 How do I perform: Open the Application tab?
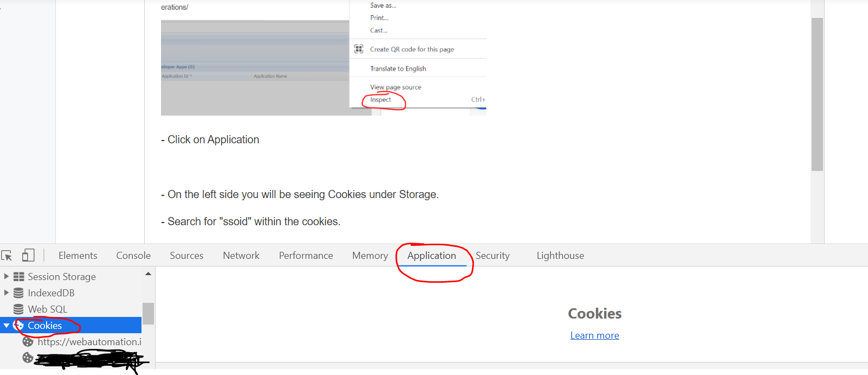[432, 256]
